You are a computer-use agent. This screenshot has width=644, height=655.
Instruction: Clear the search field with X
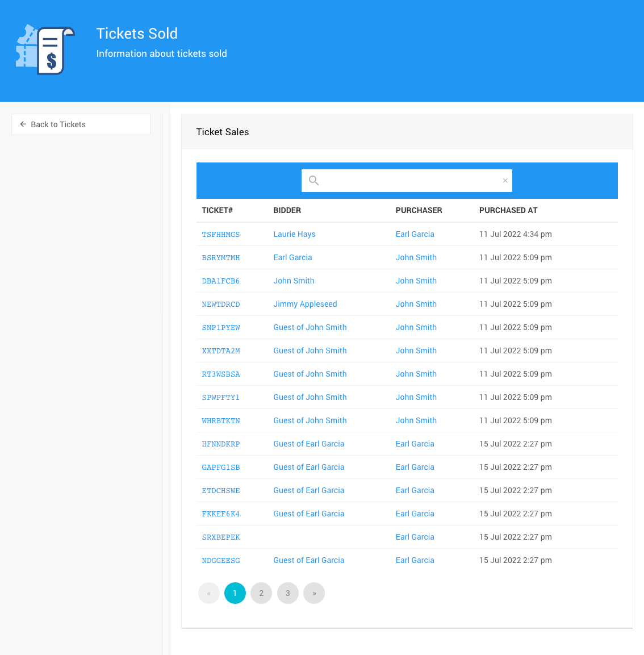pos(505,181)
